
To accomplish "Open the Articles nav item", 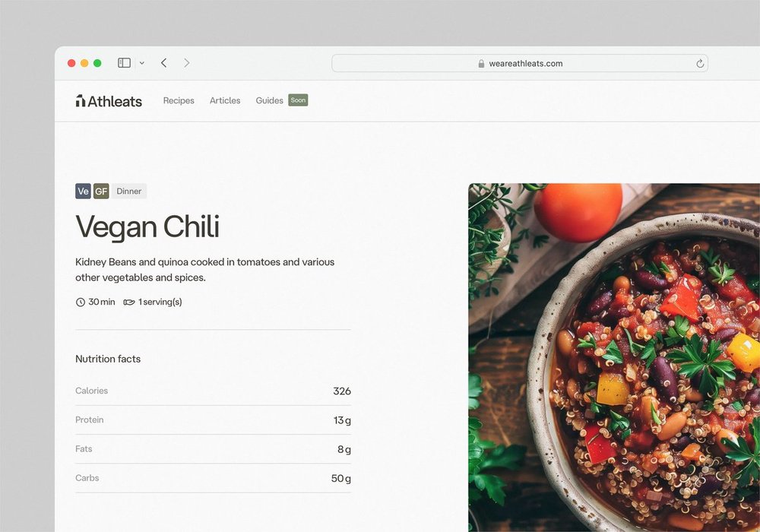I will coord(225,100).
